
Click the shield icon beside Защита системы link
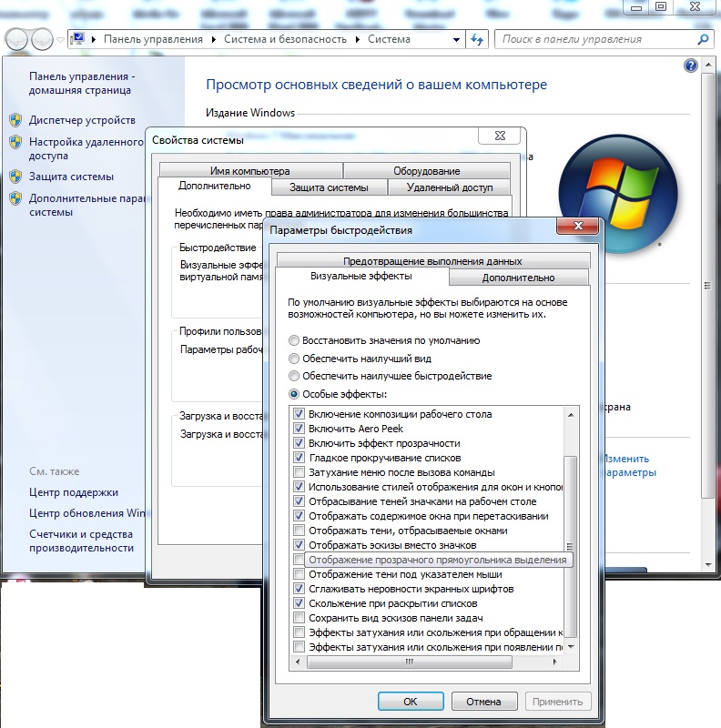click(15, 177)
